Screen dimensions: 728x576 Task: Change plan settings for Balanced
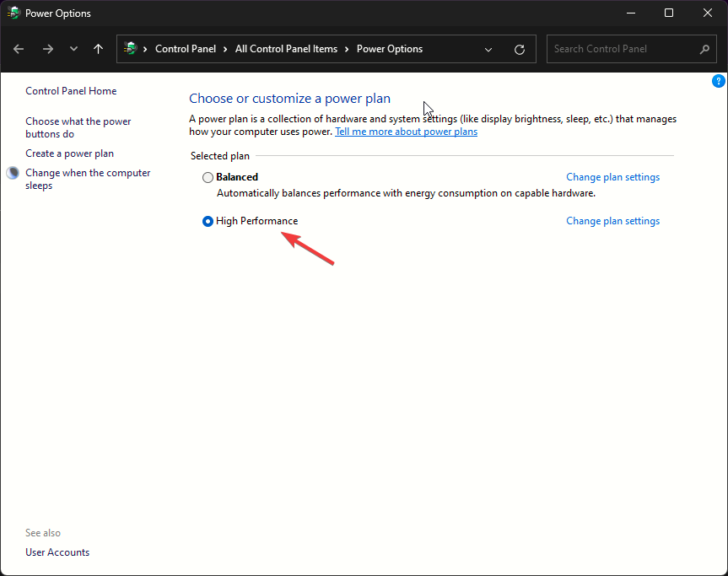point(612,177)
